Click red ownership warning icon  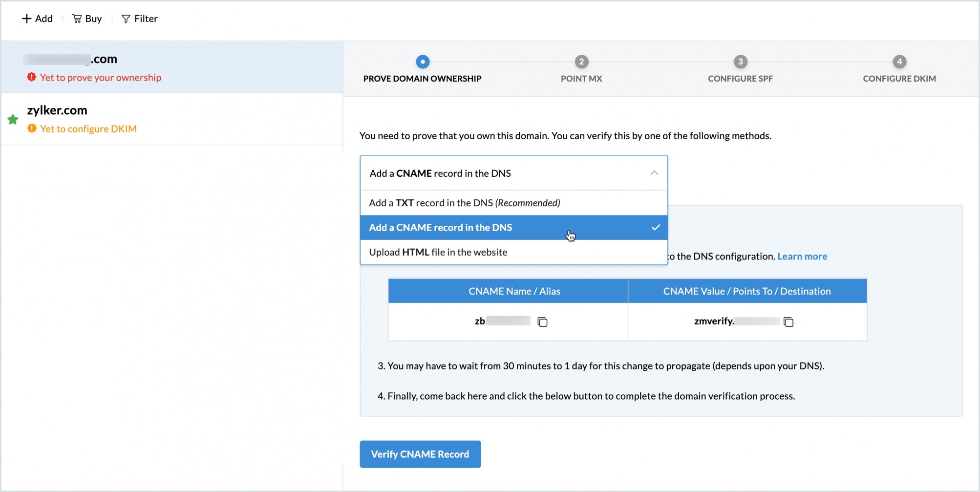pyautogui.click(x=31, y=77)
